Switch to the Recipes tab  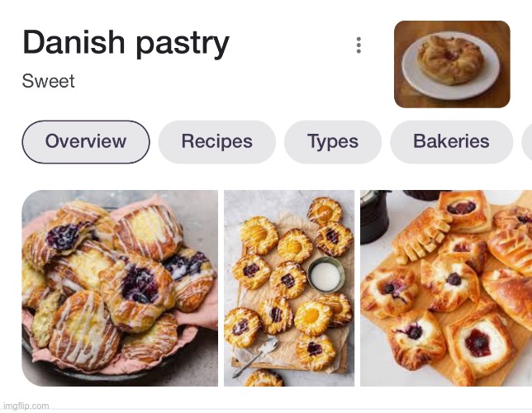tap(216, 142)
